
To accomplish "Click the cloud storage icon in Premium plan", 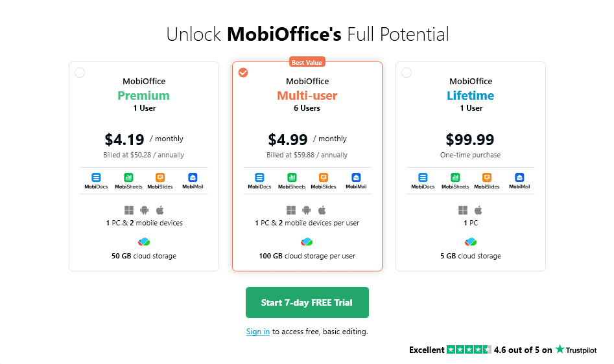I will point(144,242).
